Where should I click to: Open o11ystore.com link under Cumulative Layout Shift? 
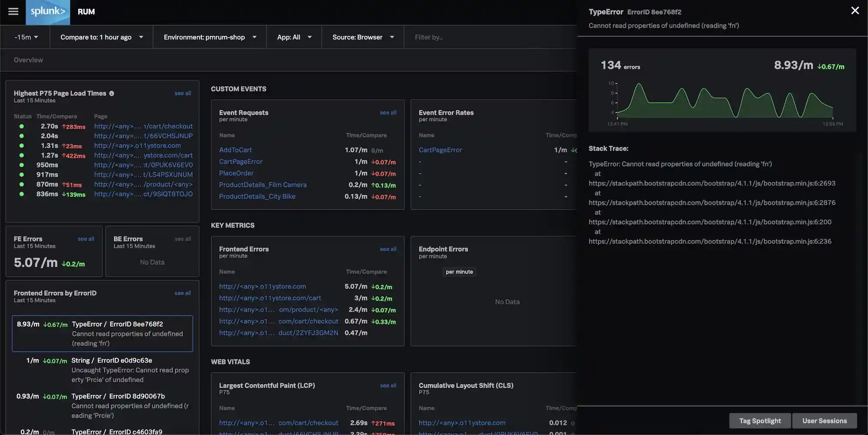click(x=462, y=423)
